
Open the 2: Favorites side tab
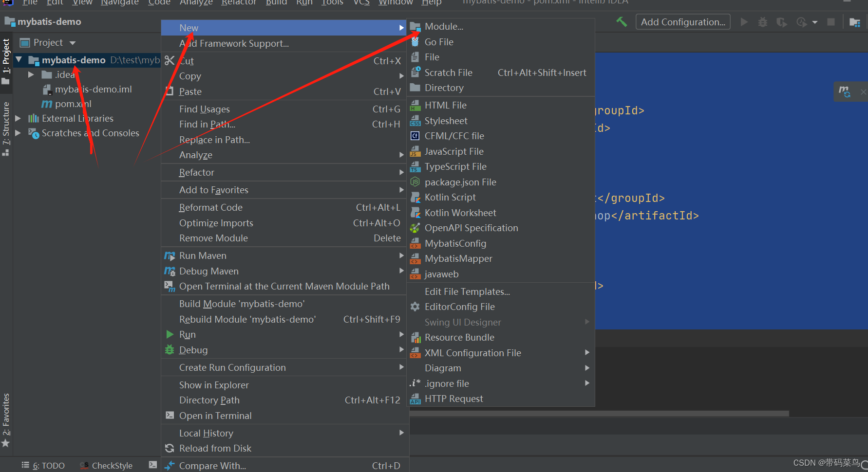pyautogui.click(x=6, y=420)
